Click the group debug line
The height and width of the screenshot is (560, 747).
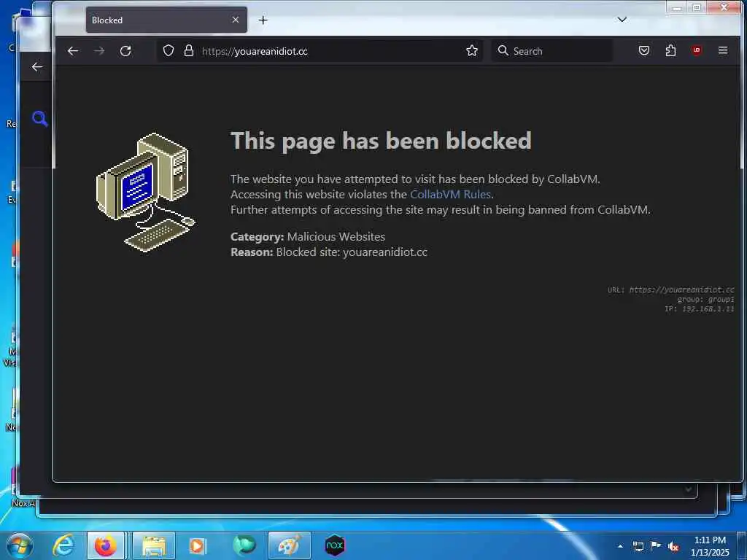pos(705,300)
